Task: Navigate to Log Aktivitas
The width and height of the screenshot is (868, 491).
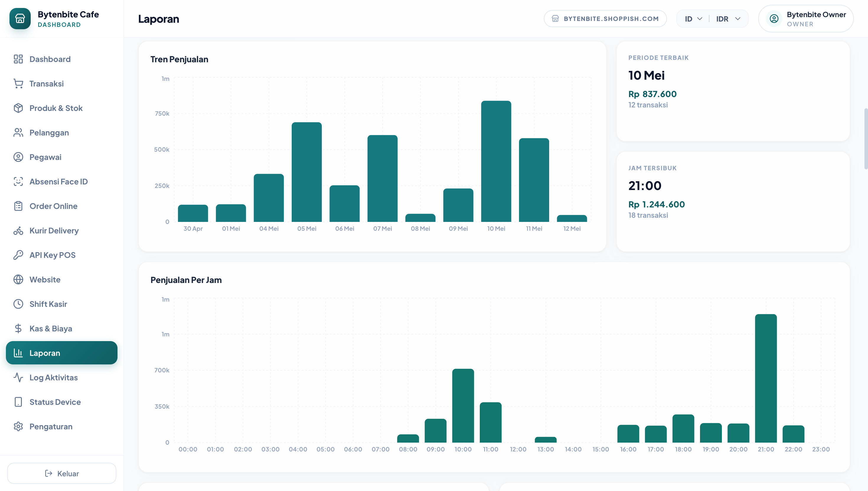Action: 62,377
